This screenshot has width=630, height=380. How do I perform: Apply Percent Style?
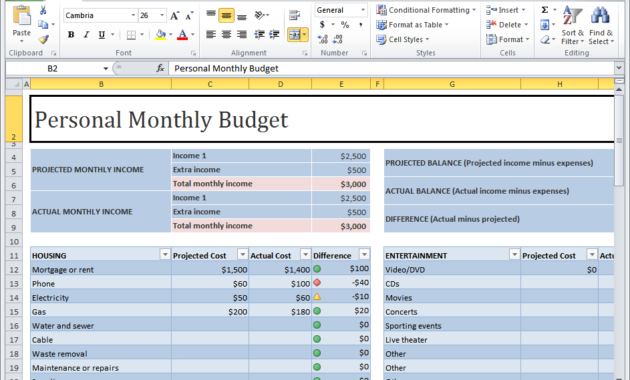click(345, 25)
